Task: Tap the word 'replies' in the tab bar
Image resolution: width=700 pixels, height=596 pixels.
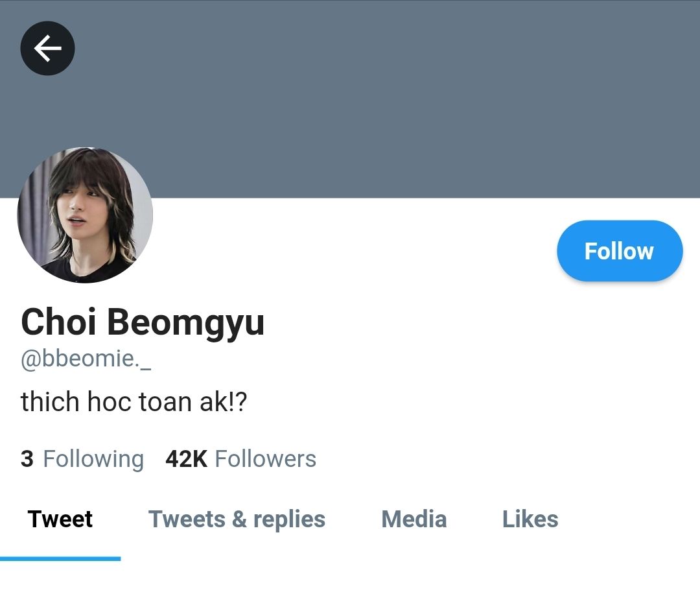Action: (x=289, y=519)
